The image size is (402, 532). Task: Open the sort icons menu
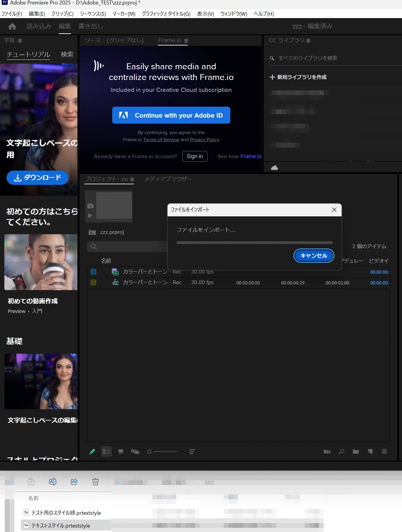coord(192,452)
